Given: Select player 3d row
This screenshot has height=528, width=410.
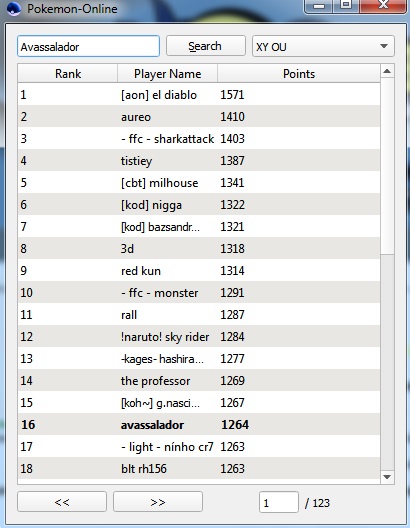Looking at the screenshot, I should (x=199, y=249).
